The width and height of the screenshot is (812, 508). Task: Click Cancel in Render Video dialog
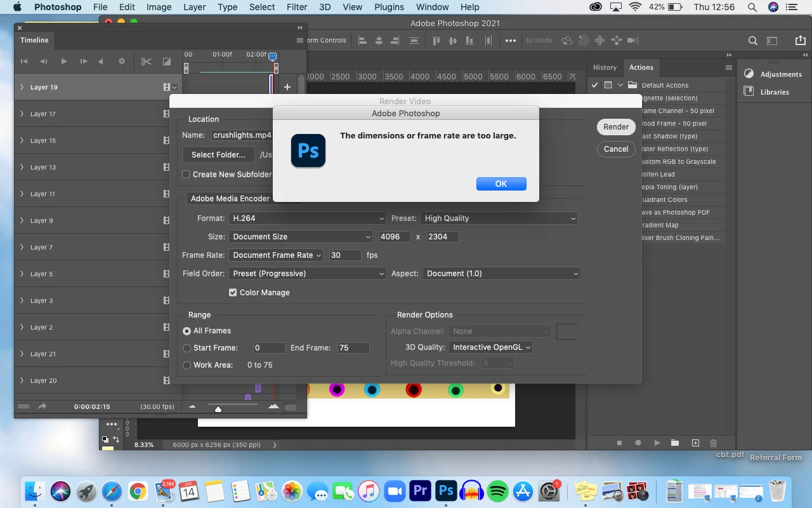[x=616, y=149]
